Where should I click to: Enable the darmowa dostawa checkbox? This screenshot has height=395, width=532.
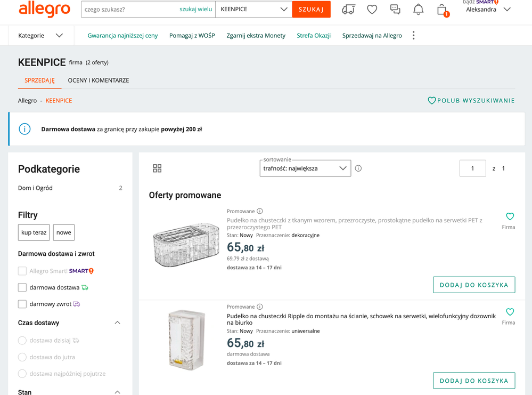22,287
